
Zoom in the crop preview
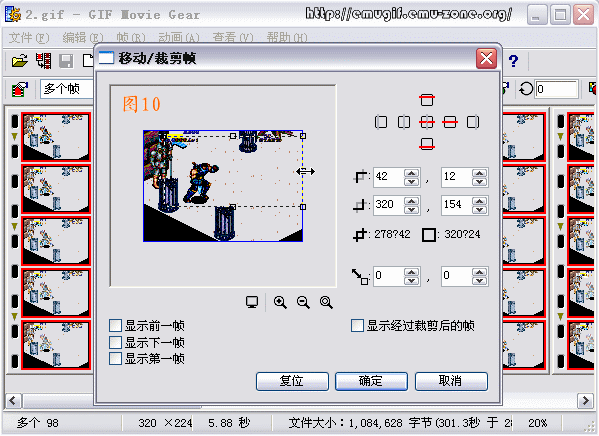[x=280, y=302]
